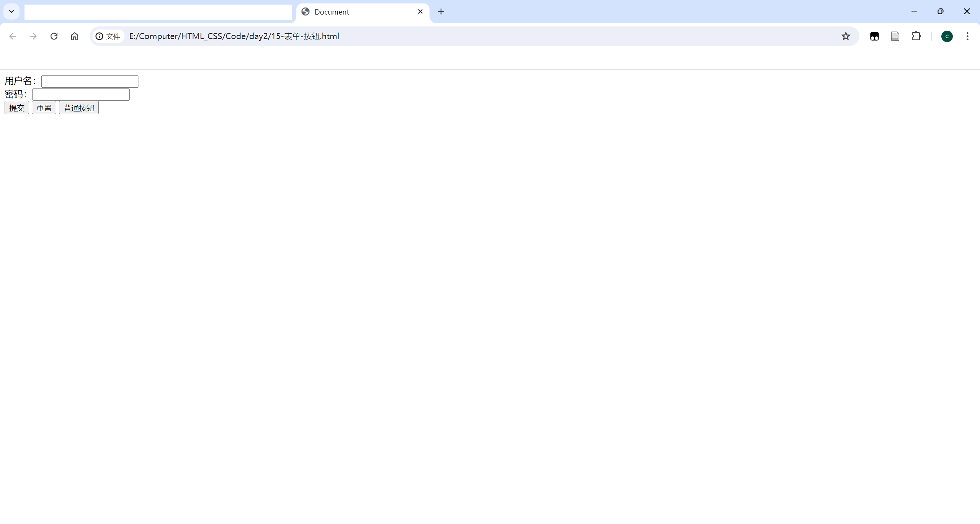Minimize the browser window
The height and width of the screenshot is (524, 980).
tap(915, 11)
